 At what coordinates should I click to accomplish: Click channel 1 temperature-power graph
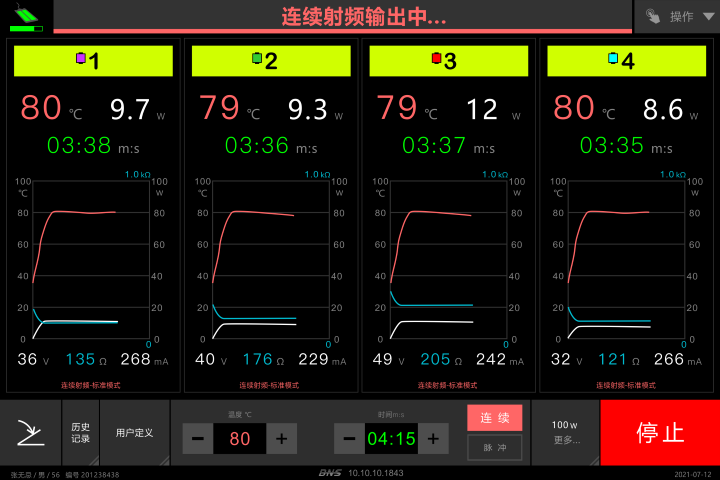point(91,260)
